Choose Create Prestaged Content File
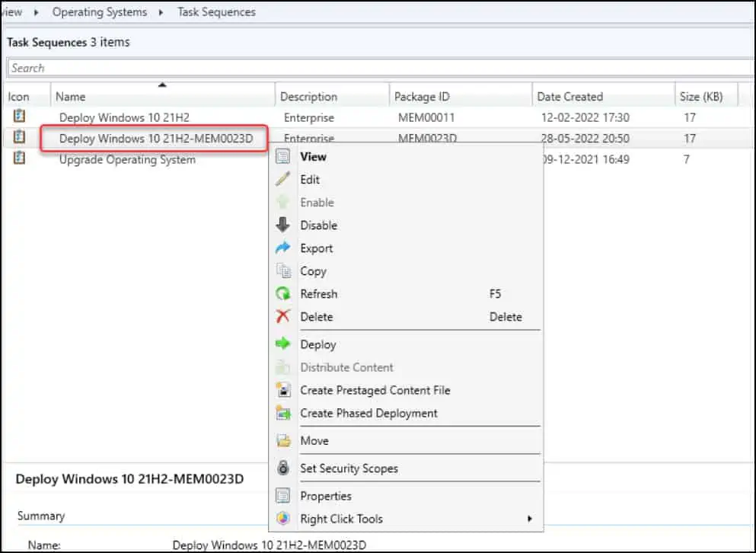 click(x=405, y=391)
